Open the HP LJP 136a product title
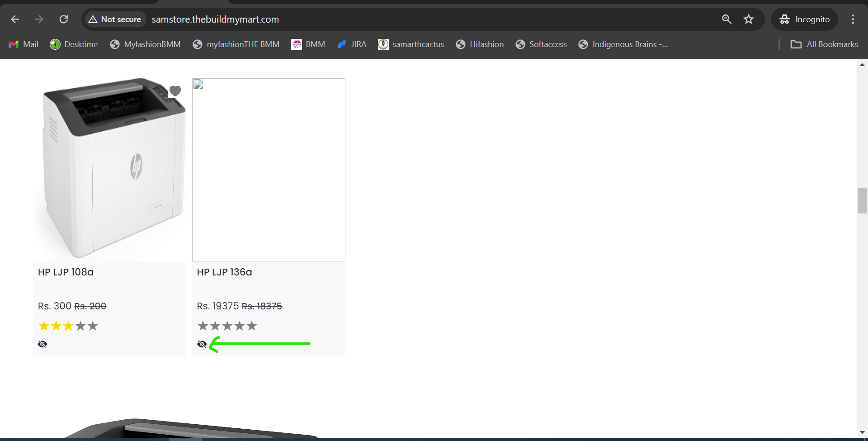The width and height of the screenshot is (868, 441). coord(225,272)
